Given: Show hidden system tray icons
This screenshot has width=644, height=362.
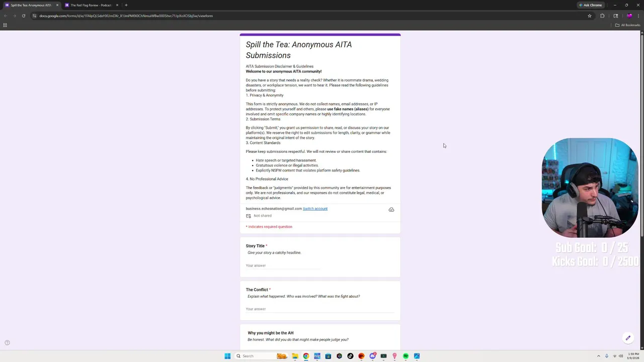Looking at the screenshot, I should coord(598,356).
